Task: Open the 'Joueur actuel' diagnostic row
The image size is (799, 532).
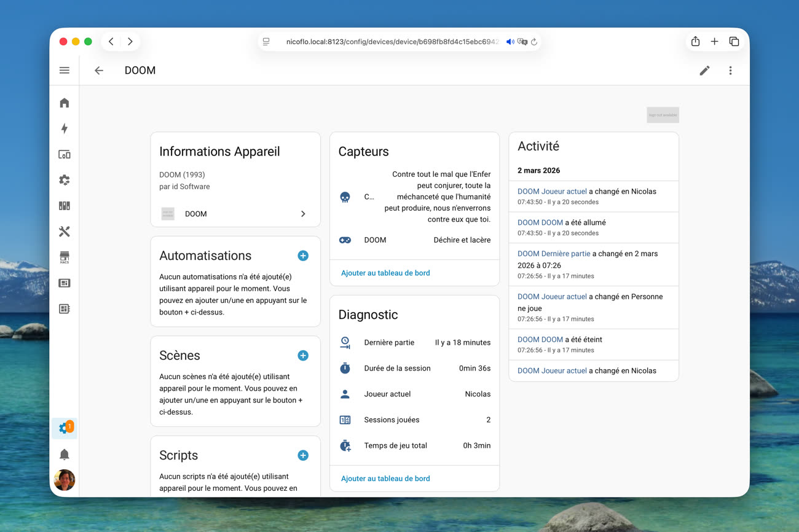Action: (414, 394)
